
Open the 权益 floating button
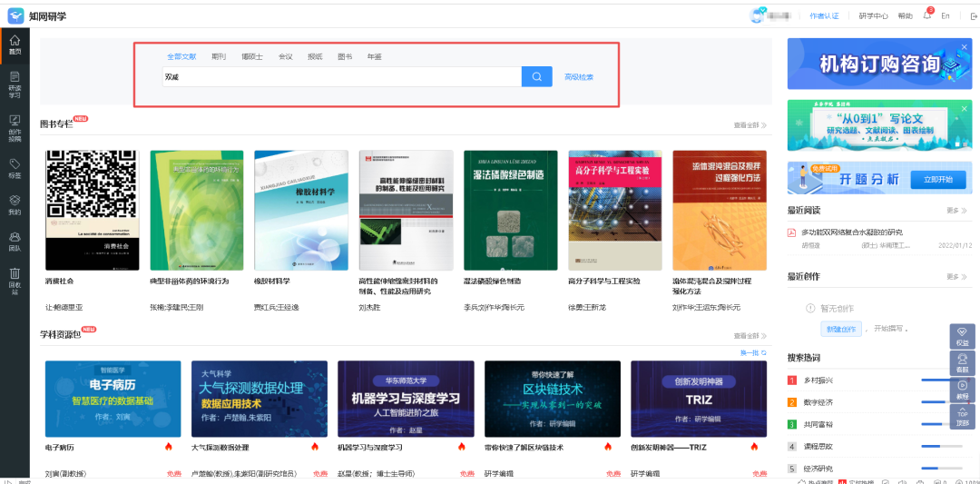tap(963, 336)
